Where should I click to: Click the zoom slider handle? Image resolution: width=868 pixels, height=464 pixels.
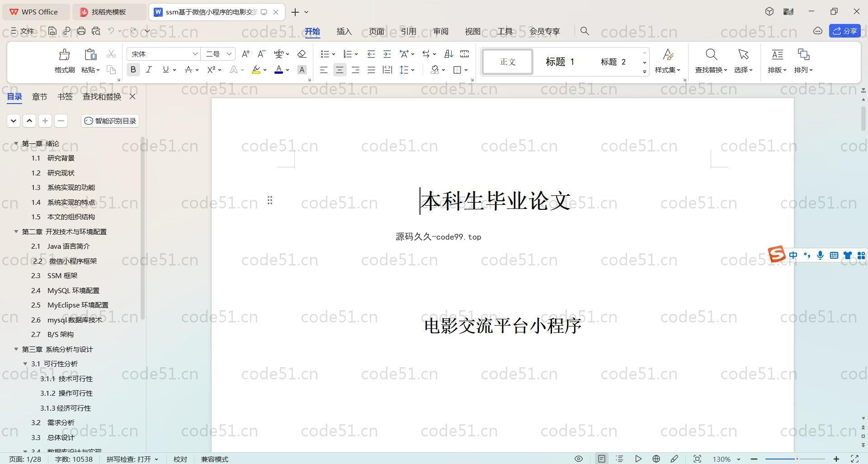(x=797, y=459)
